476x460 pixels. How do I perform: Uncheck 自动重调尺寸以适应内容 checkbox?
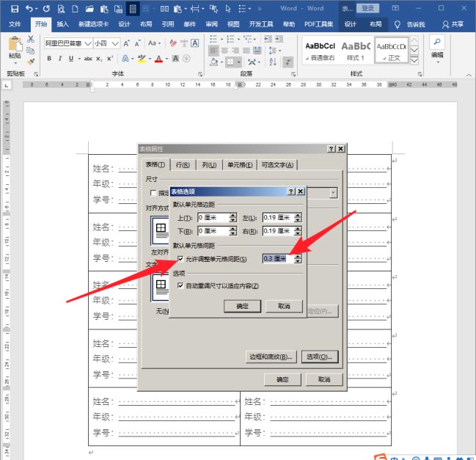pos(180,285)
